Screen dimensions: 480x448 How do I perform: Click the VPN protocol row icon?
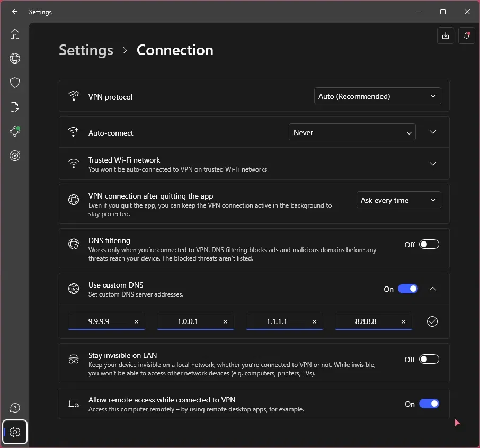click(74, 96)
